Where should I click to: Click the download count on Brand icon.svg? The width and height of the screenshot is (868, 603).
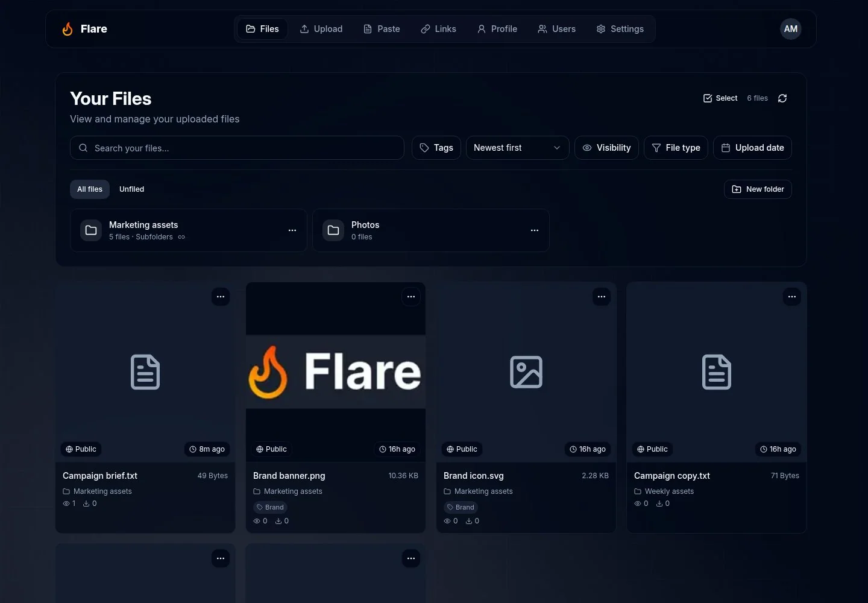point(473,521)
